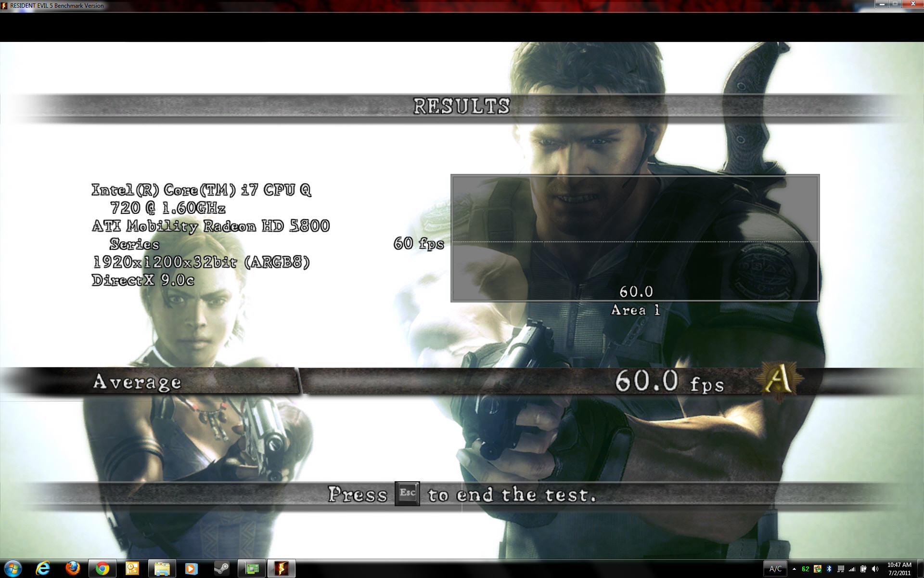Screen dimensions: 924x578
Task: Open Outlook from the taskbar
Action: point(132,569)
